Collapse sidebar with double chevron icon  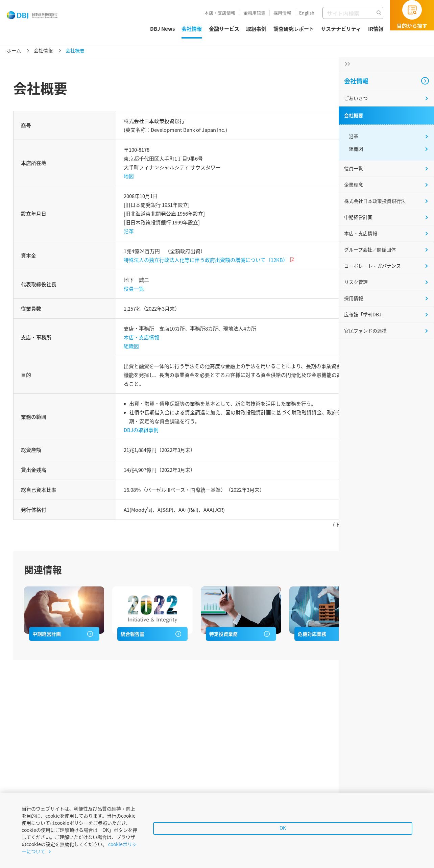(x=347, y=64)
